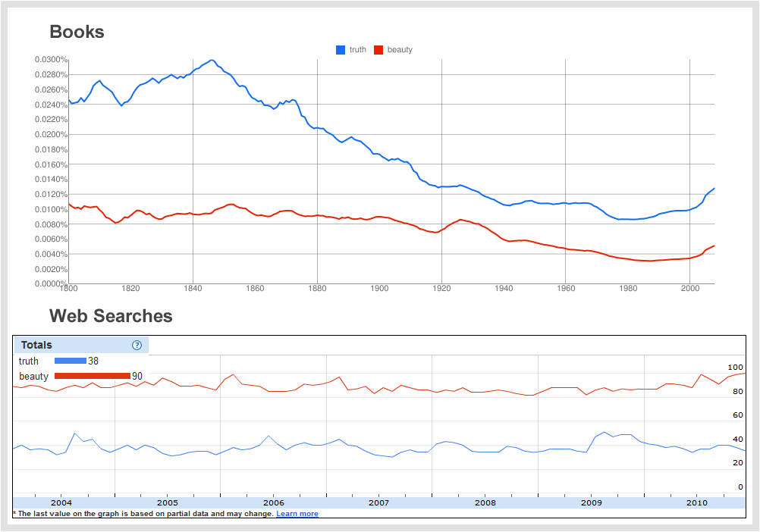Click the 2004 label on timeline
The width and height of the screenshot is (760, 532).
tap(61, 502)
